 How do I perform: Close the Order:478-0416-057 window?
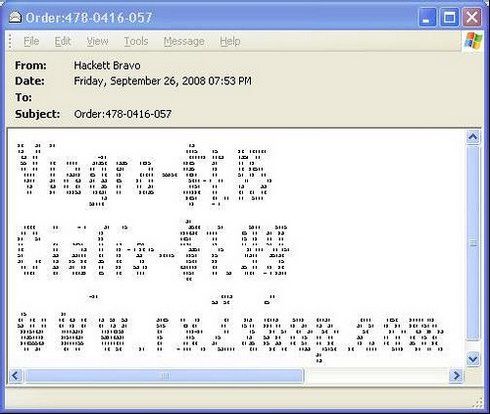click(x=472, y=17)
